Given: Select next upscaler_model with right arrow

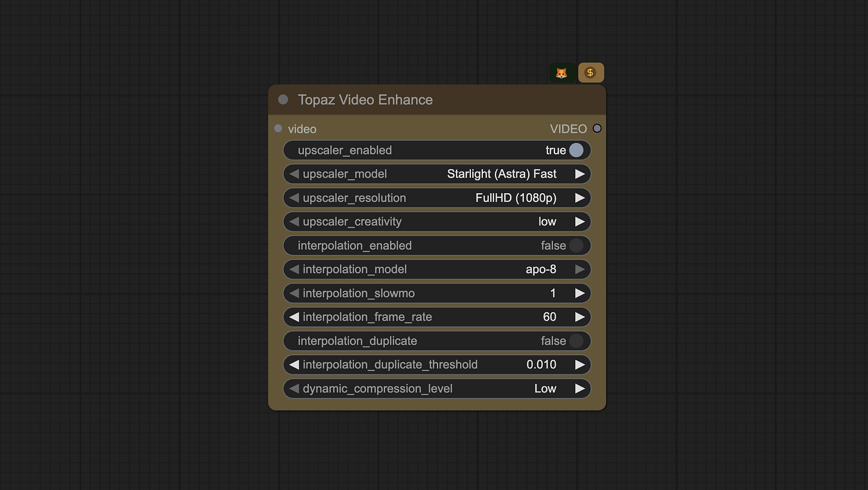Looking at the screenshot, I should click(579, 174).
